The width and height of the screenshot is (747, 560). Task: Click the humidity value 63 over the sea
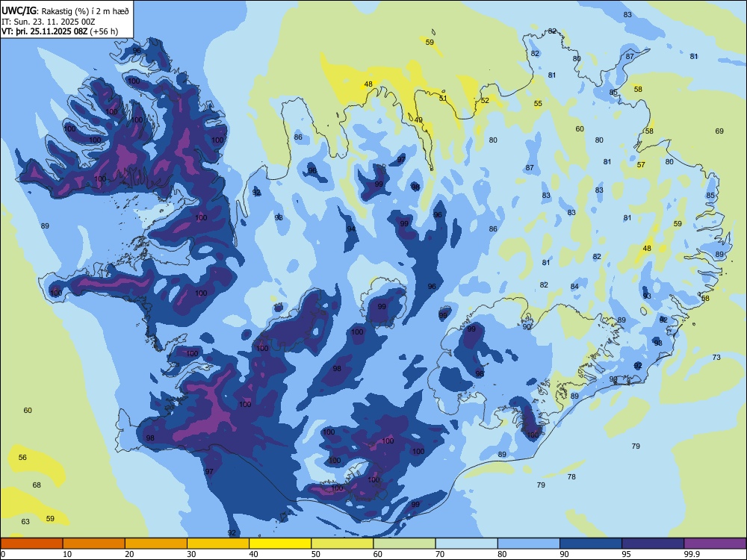pyautogui.click(x=25, y=521)
